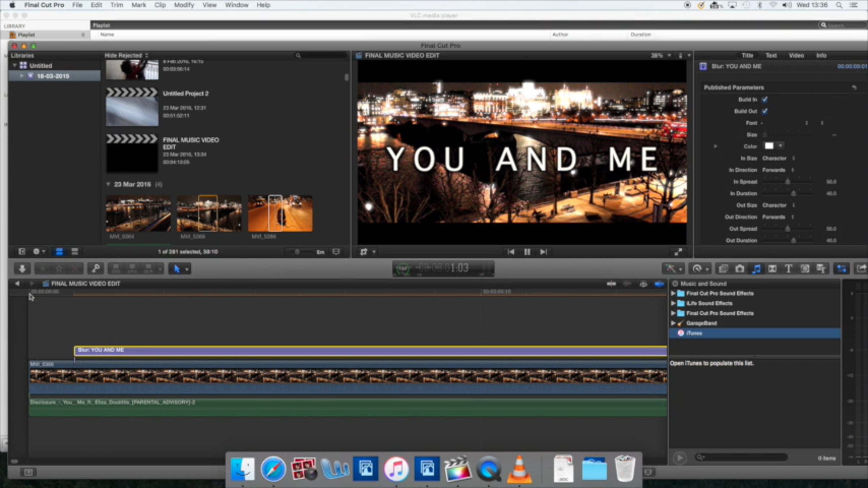The height and width of the screenshot is (488, 868).
Task: Open the Share export button
Action: point(861,269)
